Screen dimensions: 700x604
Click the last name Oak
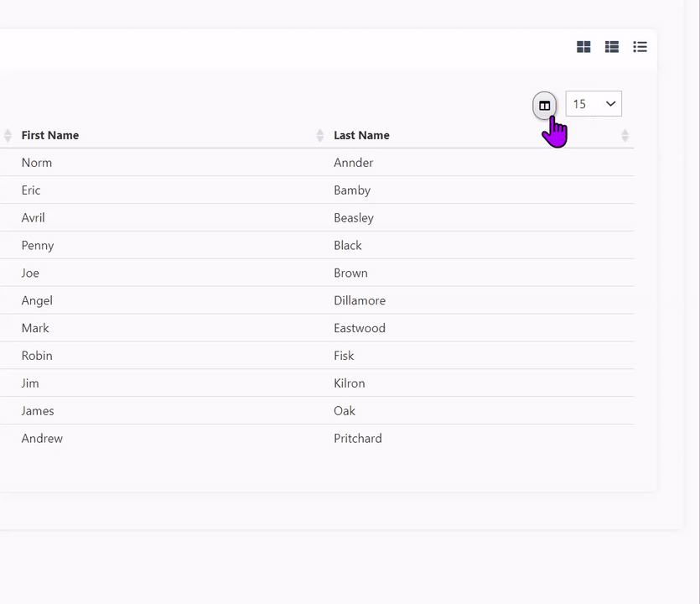coord(345,411)
